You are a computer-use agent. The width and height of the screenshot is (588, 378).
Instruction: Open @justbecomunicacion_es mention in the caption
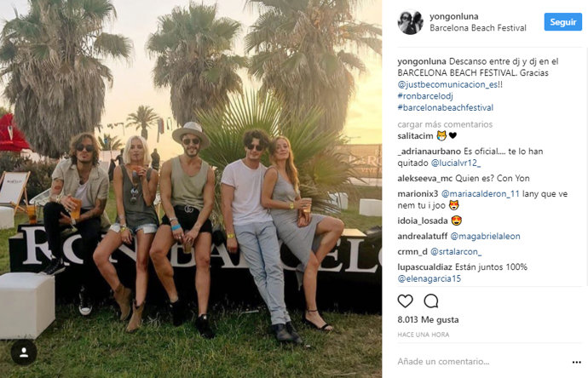[447, 84]
